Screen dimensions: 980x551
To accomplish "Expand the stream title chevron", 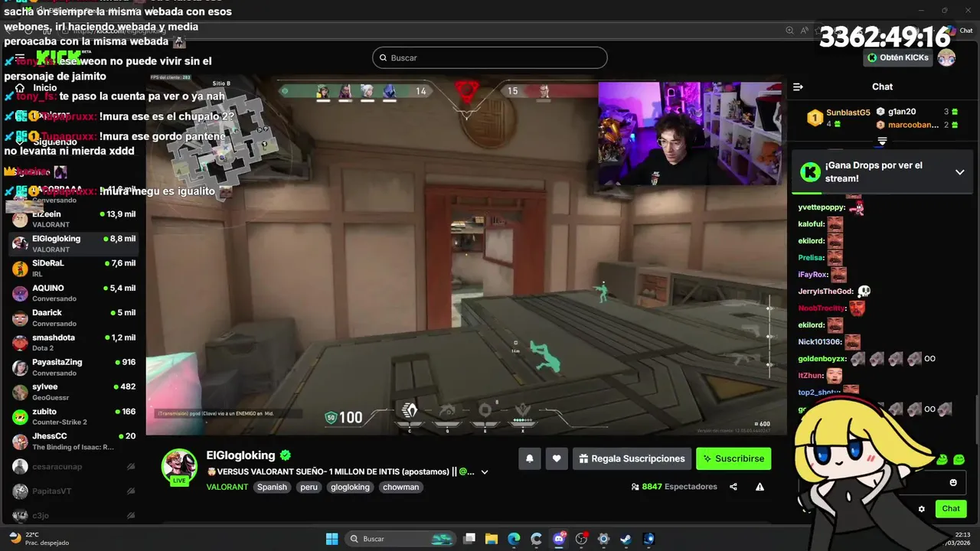I will 484,472.
